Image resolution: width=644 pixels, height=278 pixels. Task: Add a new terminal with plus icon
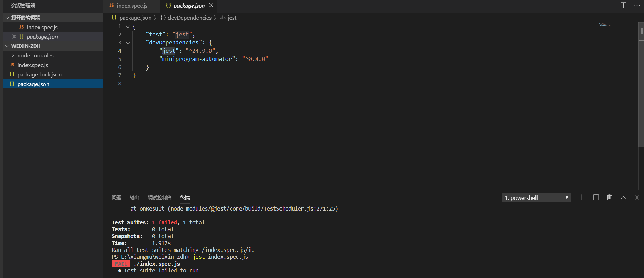(582, 197)
